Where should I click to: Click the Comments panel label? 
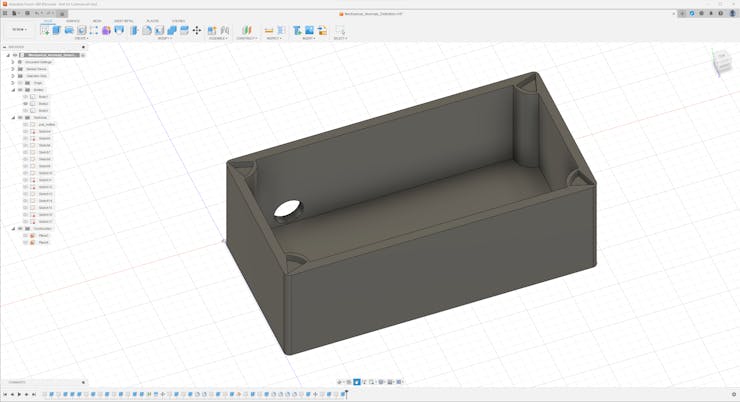click(17, 382)
